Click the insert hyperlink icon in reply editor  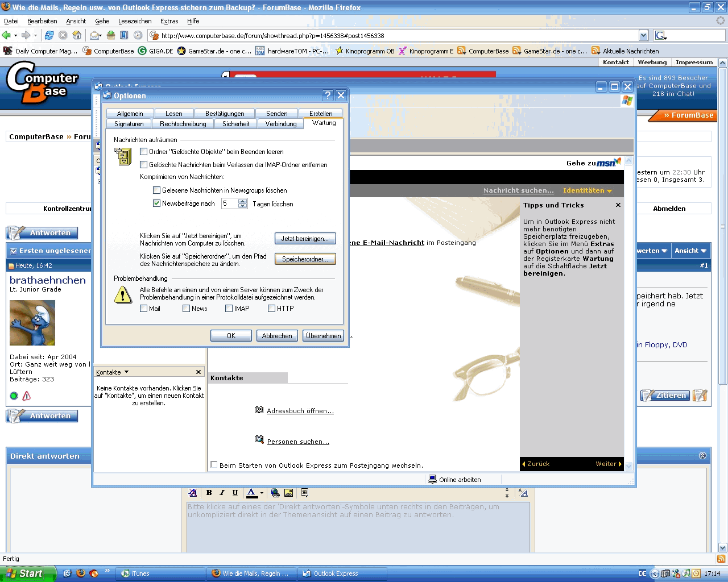point(275,493)
